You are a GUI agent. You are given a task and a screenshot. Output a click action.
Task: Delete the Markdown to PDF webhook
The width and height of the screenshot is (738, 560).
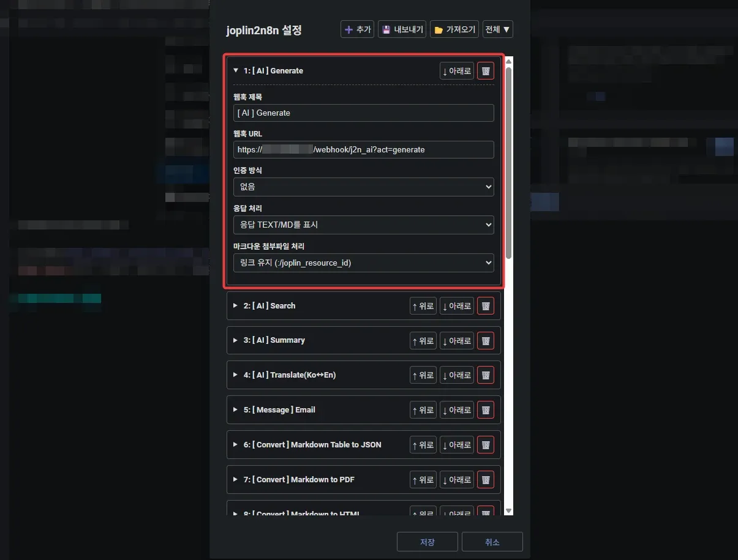[x=486, y=480]
